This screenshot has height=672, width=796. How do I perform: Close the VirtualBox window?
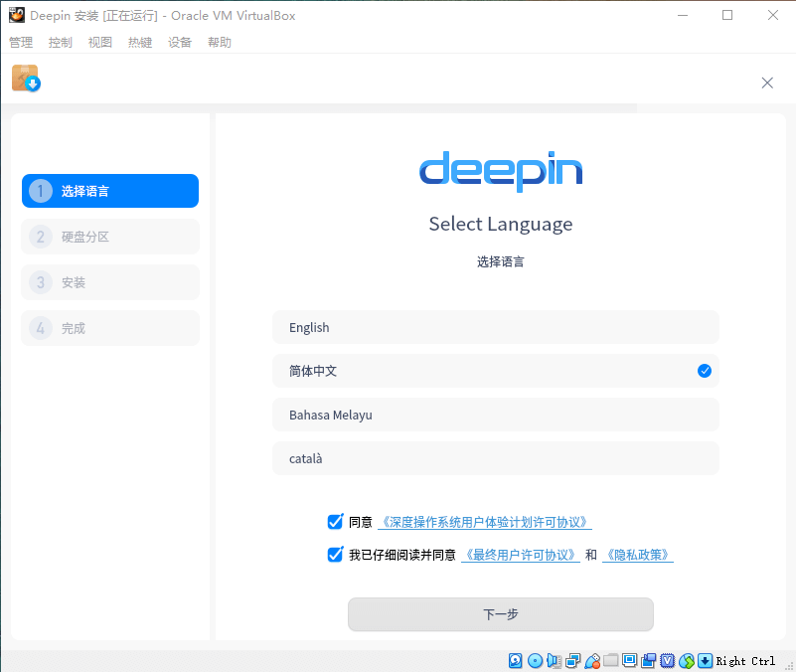[x=773, y=15]
